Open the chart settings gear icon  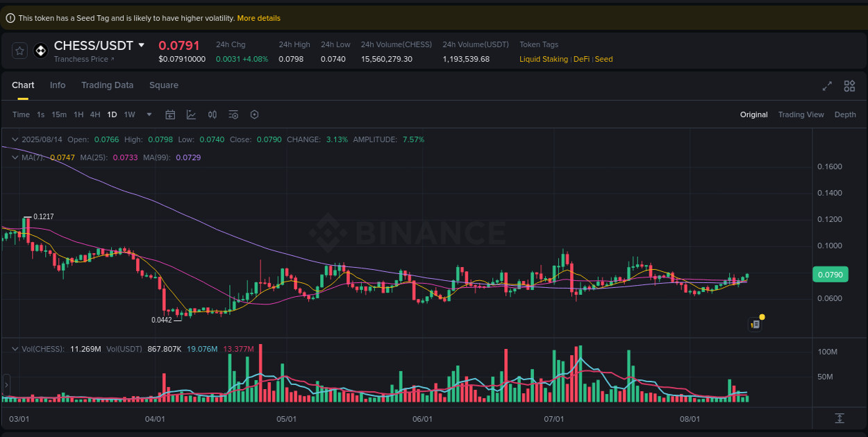[x=254, y=114]
